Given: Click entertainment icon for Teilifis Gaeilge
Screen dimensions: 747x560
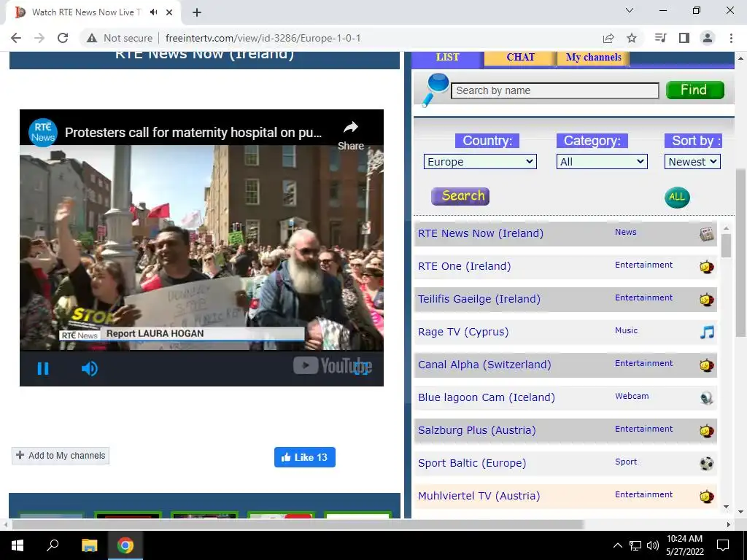Looking at the screenshot, I should coord(706,300).
